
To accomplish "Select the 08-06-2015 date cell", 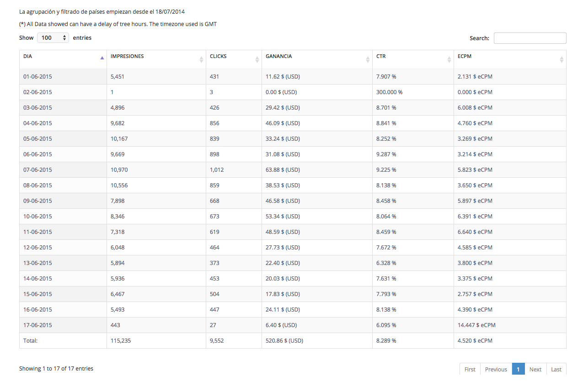I will [x=63, y=185].
